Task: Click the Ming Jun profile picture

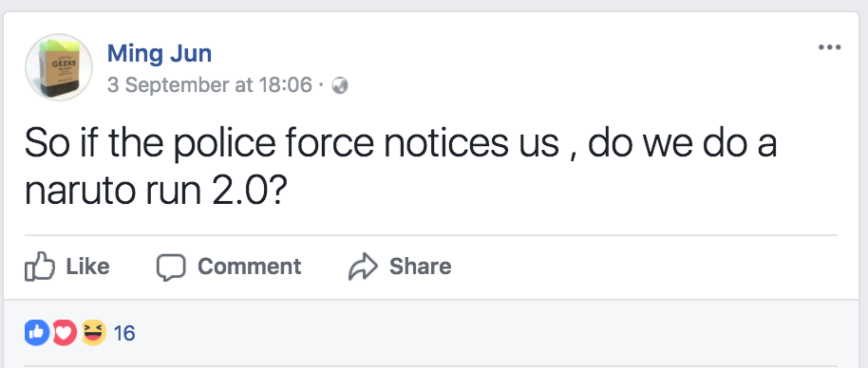Action: pos(59,67)
